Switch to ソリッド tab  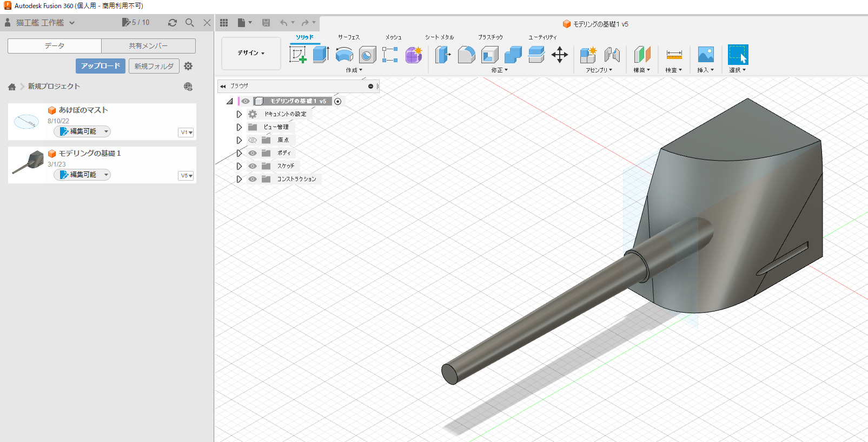(x=304, y=37)
